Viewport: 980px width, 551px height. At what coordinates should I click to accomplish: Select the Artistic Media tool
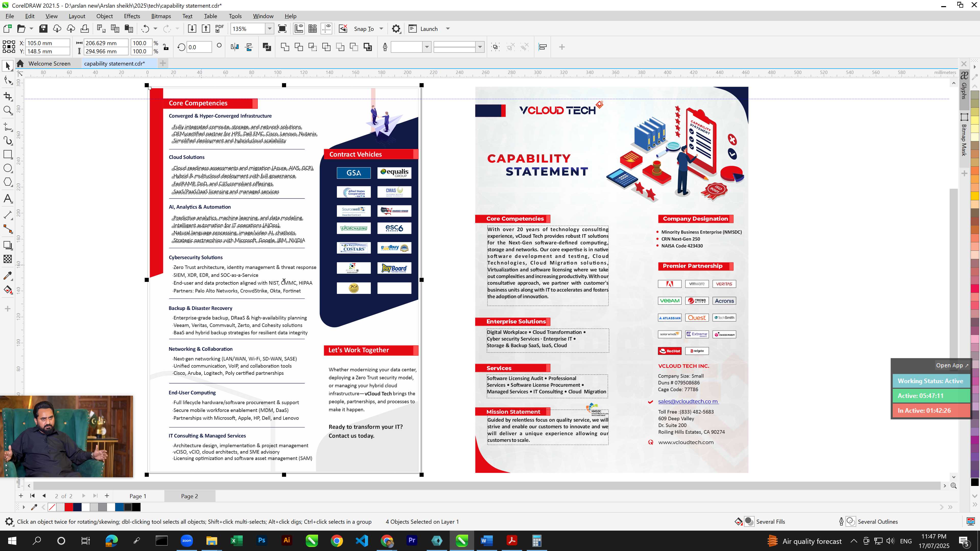coord(8,141)
